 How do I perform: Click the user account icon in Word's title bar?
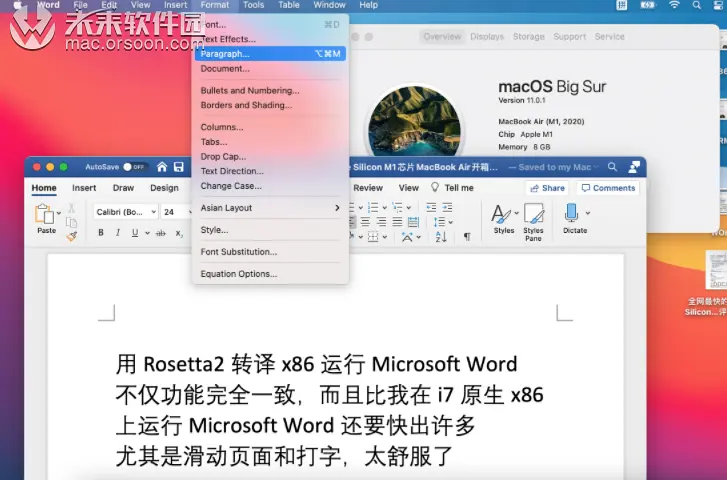click(x=634, y=167)
